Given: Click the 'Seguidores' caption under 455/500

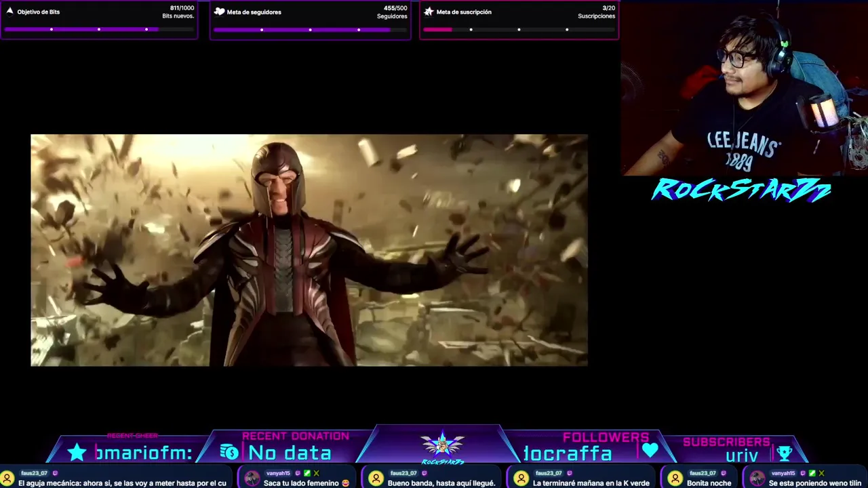Looking at the screenshot, I should (392, 16).
